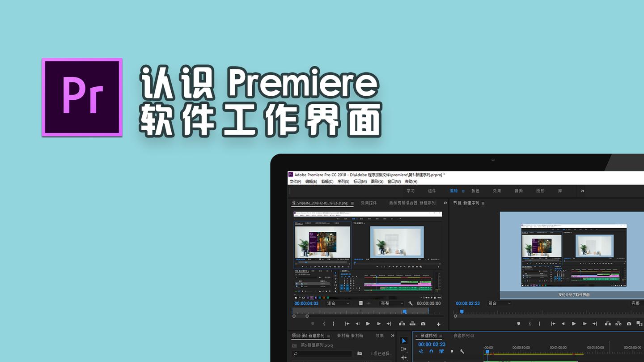Screen dimensions: 644x362
Task: Switch to the 音频 workspace
Action: tap(519, 191)
